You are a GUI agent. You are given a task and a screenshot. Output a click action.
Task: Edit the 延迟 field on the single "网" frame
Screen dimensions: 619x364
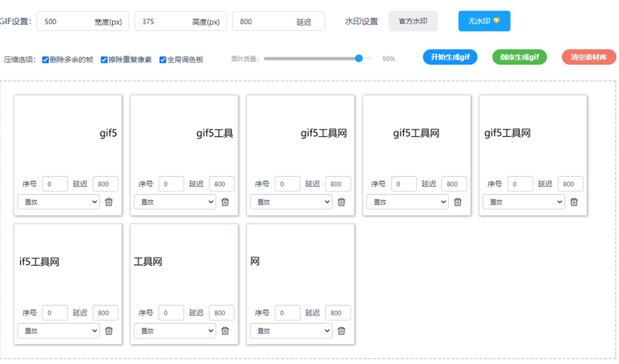pyautogui.click(x=338, y=313)
